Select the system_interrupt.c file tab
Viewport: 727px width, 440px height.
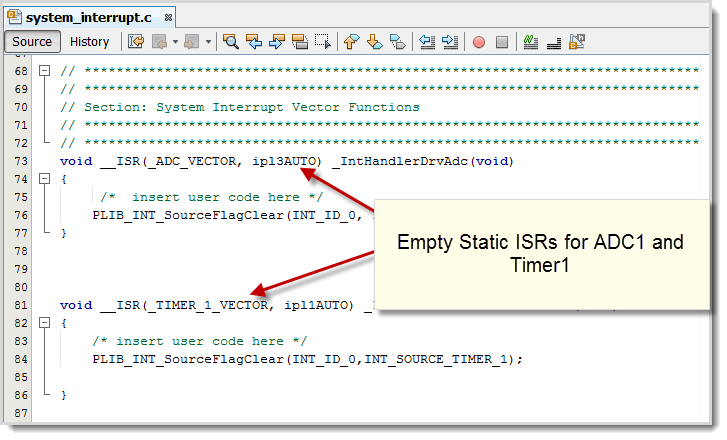point(90,17)
